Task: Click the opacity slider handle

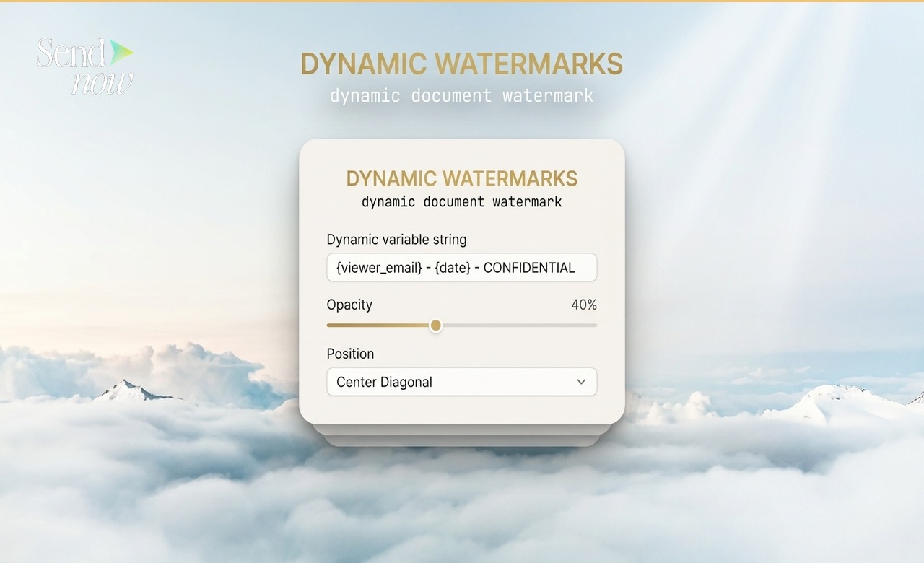Action: (x=435, y=326)
